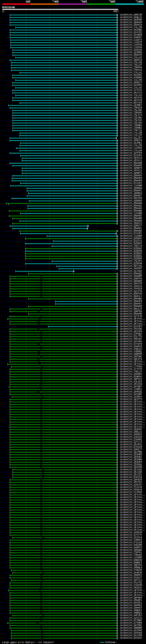Click the Large gaps legend text
146x644 pixels.
click(28, 642)
